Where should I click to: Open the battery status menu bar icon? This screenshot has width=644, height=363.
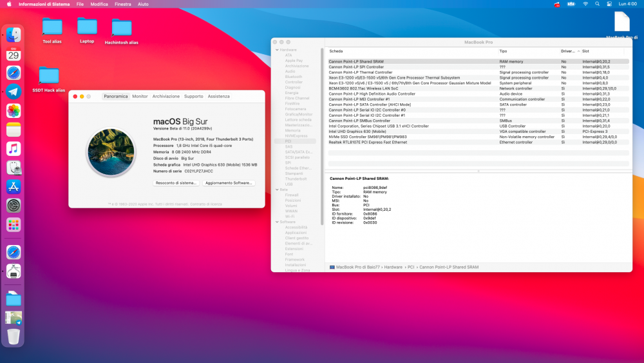(x=571, y=4)
